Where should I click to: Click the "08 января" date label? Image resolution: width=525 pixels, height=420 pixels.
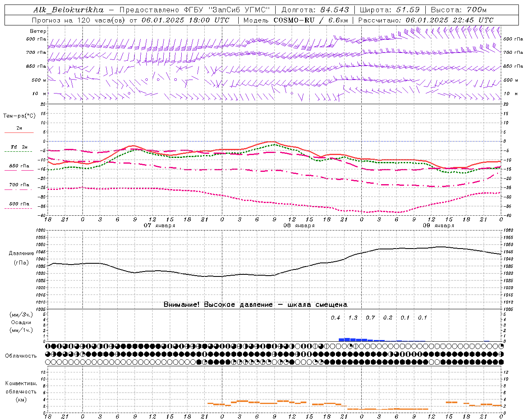coord(299,226)
